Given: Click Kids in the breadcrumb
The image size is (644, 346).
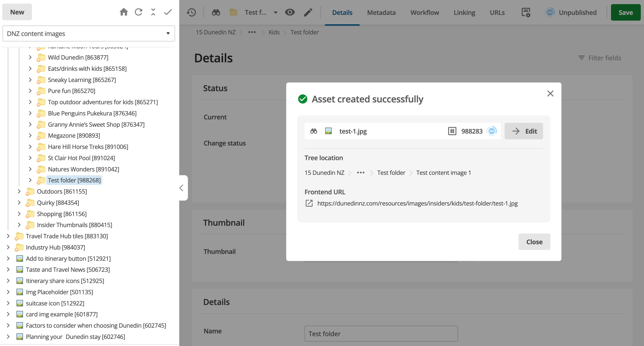Looking at the screenshot, I should point(274,32).
